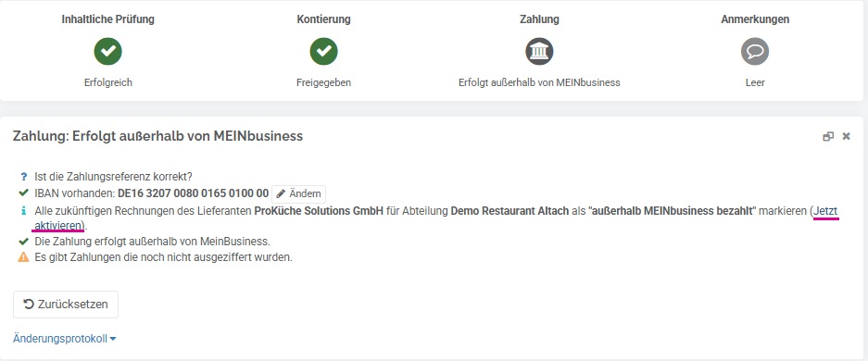
Task: Click the orange warning triangle icon
Action: tap(23, 257)
